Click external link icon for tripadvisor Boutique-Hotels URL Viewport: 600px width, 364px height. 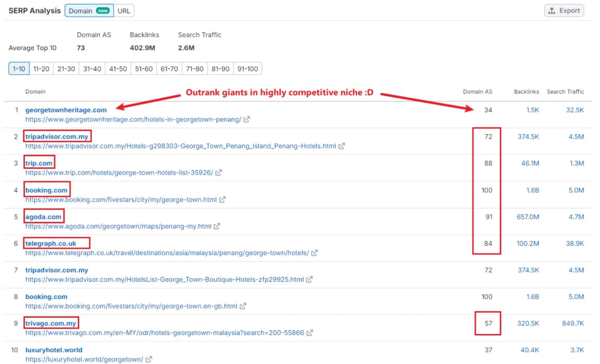(x=309, y=280)
